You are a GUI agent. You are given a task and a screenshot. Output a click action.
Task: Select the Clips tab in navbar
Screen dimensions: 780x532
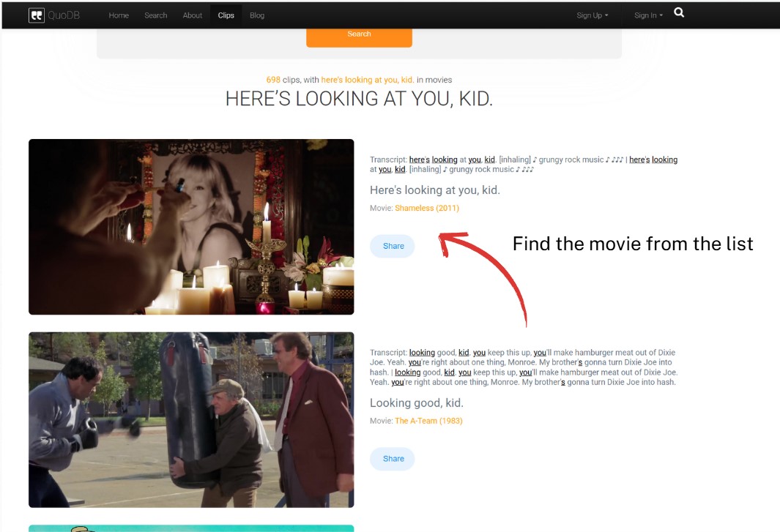(226, 15)
